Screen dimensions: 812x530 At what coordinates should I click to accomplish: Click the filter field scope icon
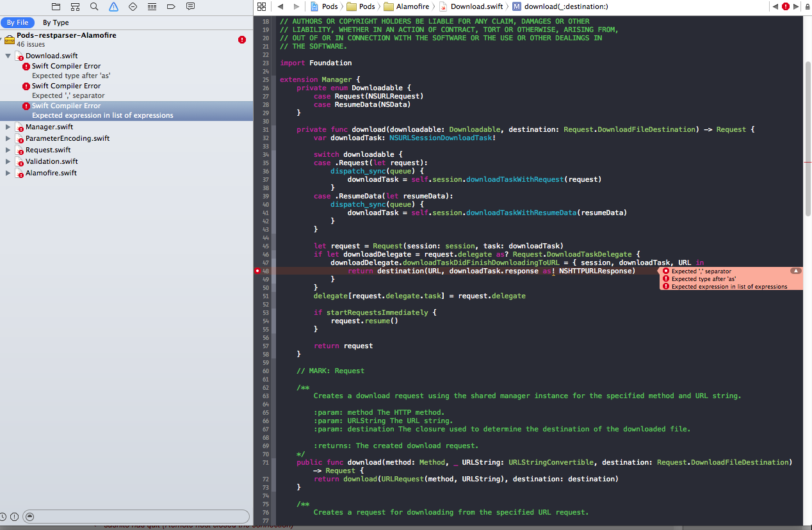pos(29,517)
